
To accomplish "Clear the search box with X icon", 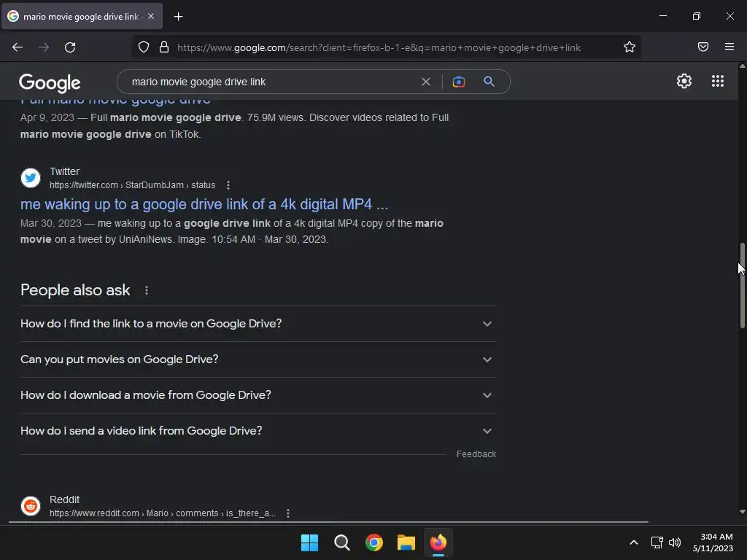I will (x=426, y=82).
